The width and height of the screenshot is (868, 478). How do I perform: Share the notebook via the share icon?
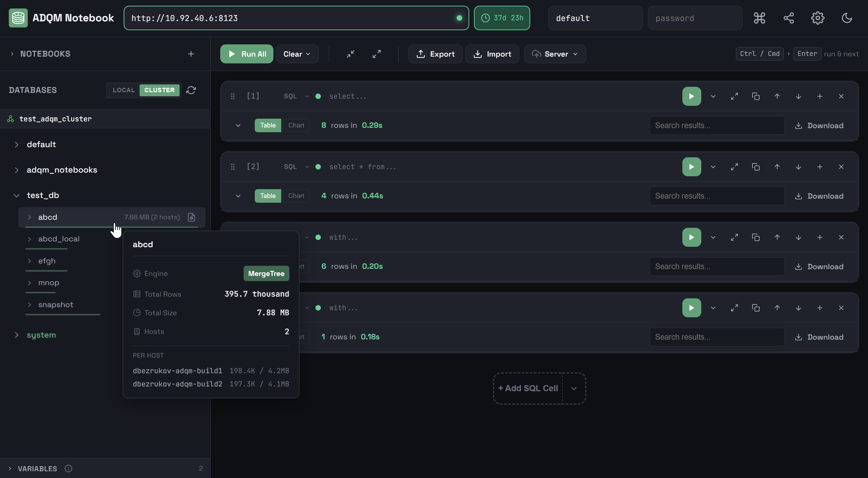tap(788, 18)
